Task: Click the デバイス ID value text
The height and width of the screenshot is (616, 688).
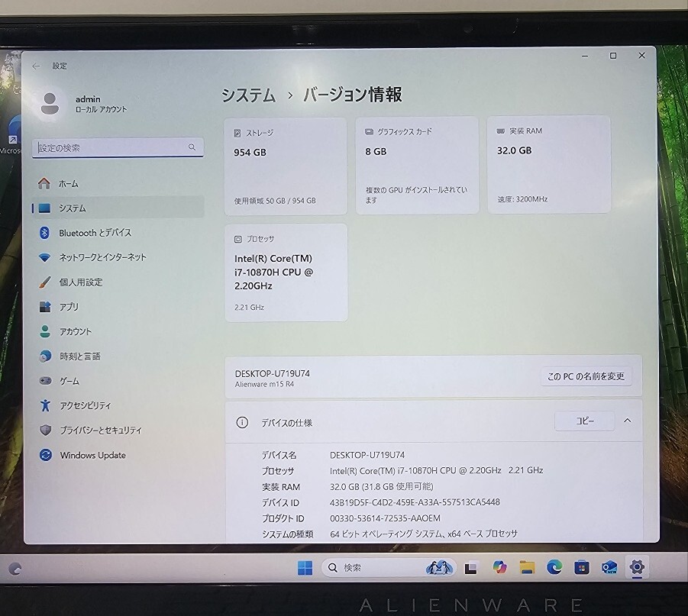Action: click(x=415, y=502)
